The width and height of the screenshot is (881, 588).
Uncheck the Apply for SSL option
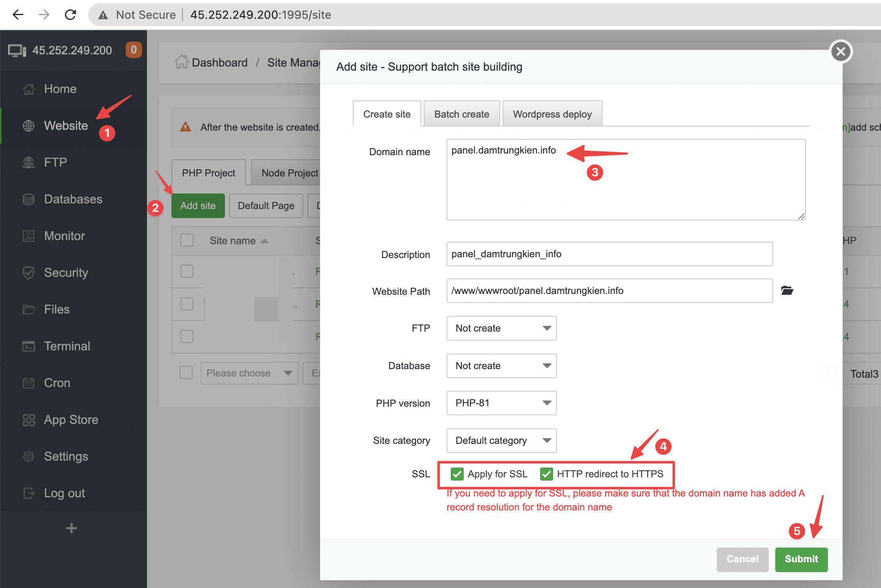click(x=457, y=474)
